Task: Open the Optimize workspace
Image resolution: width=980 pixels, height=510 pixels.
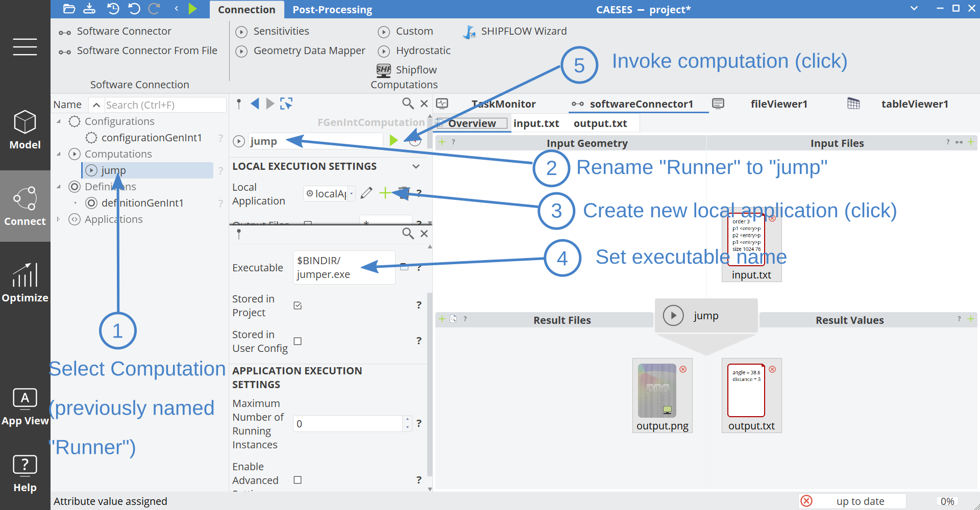Action: tap(25, 283)
